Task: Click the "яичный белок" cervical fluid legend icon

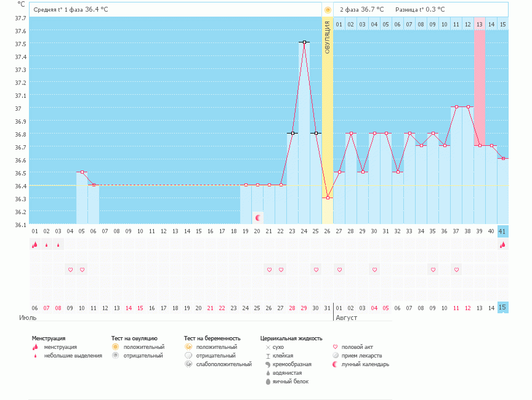Action: pos(268,382)
